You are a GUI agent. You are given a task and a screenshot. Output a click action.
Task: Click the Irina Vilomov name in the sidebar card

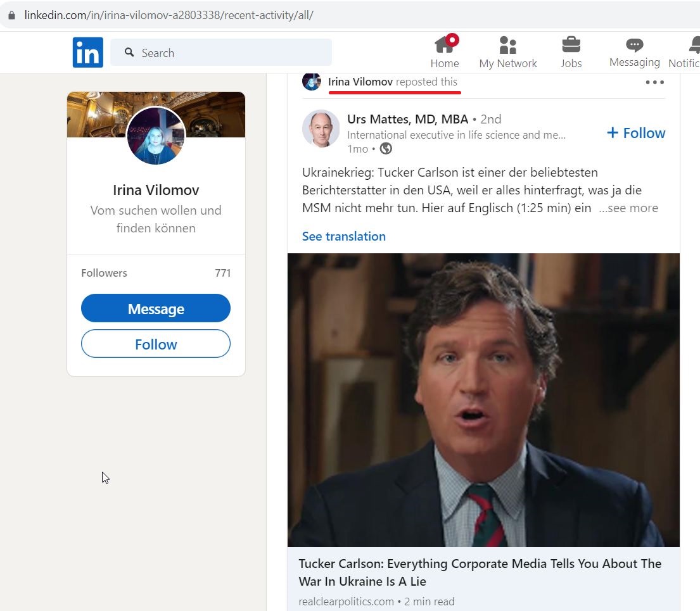pyautogui.click(x=156, y=190)
